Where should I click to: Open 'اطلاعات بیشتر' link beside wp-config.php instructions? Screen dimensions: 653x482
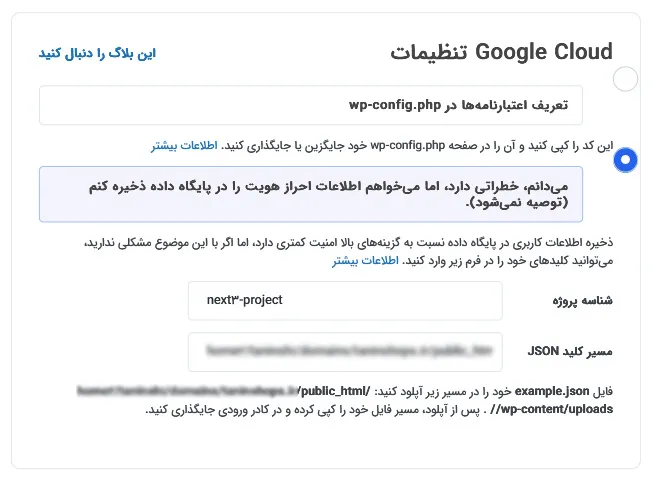point(184,146)
